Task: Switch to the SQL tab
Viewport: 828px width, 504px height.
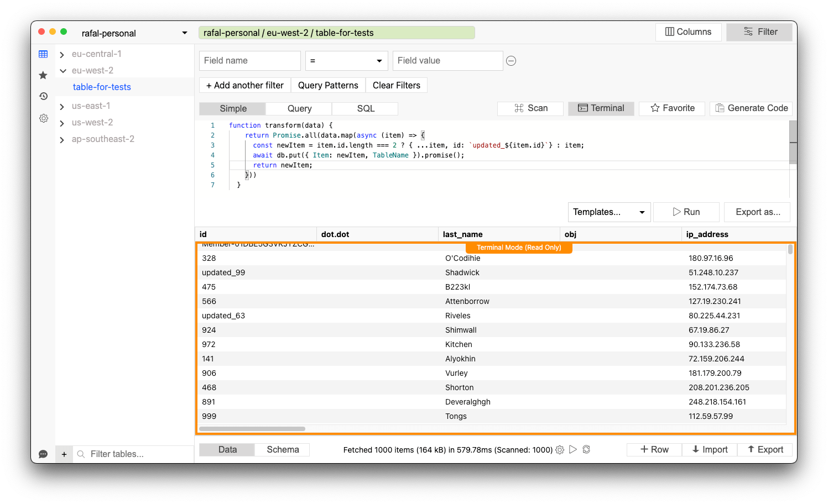Action: [x=366, y=109]
